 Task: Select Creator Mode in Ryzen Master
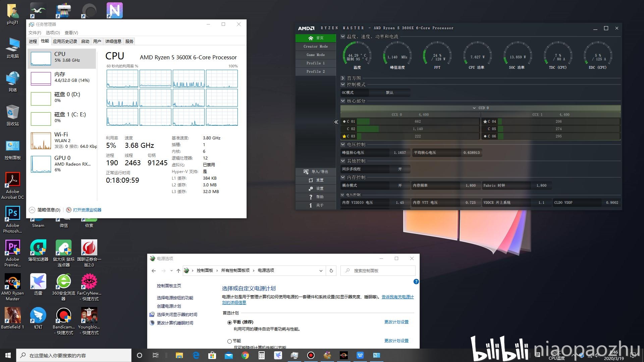coord(316,47)
